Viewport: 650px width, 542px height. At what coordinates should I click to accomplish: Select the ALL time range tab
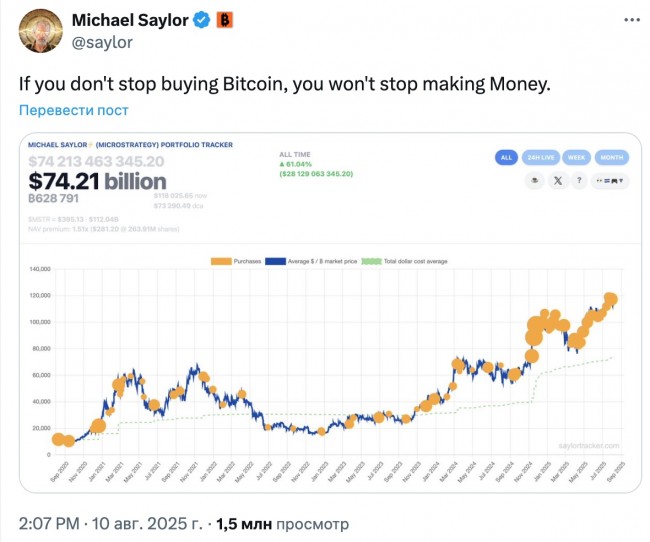pyautogui.click(x=506, y=158)
